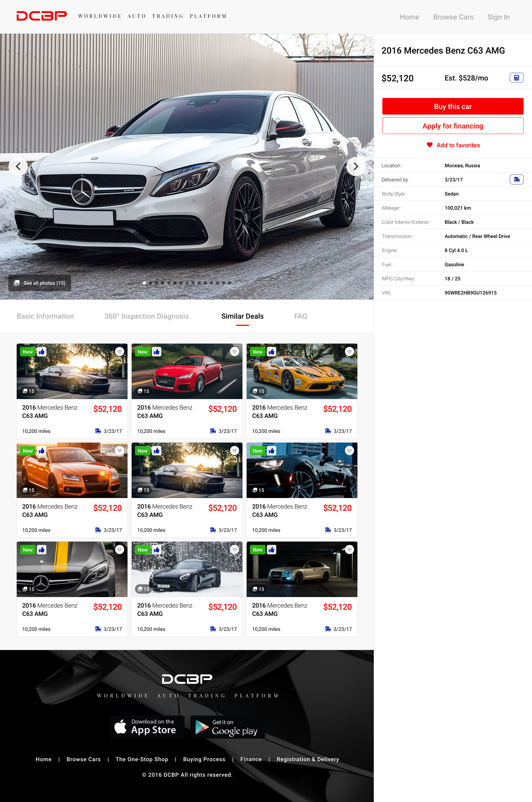Switch to the Basic Information tab
Screen dimensions: 532x802
pyautogui.click(x=45, y=316)
